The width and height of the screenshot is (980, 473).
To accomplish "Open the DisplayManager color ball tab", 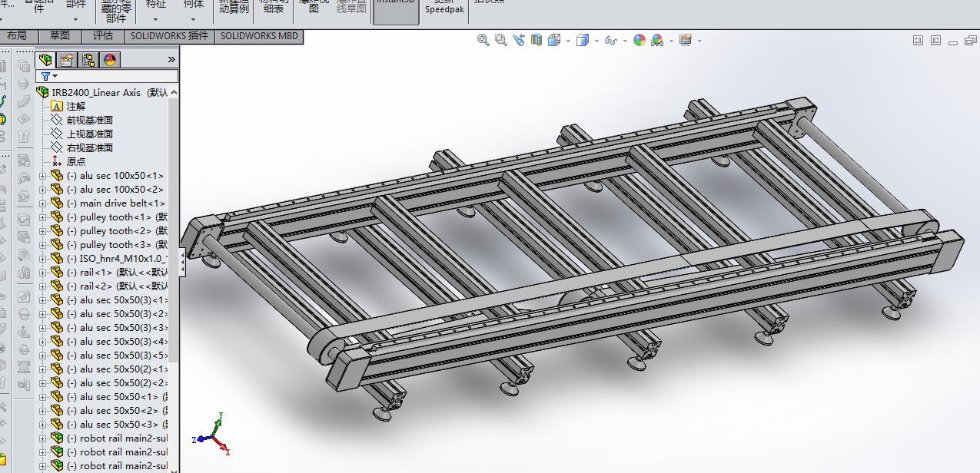I will tap(110, 59).
